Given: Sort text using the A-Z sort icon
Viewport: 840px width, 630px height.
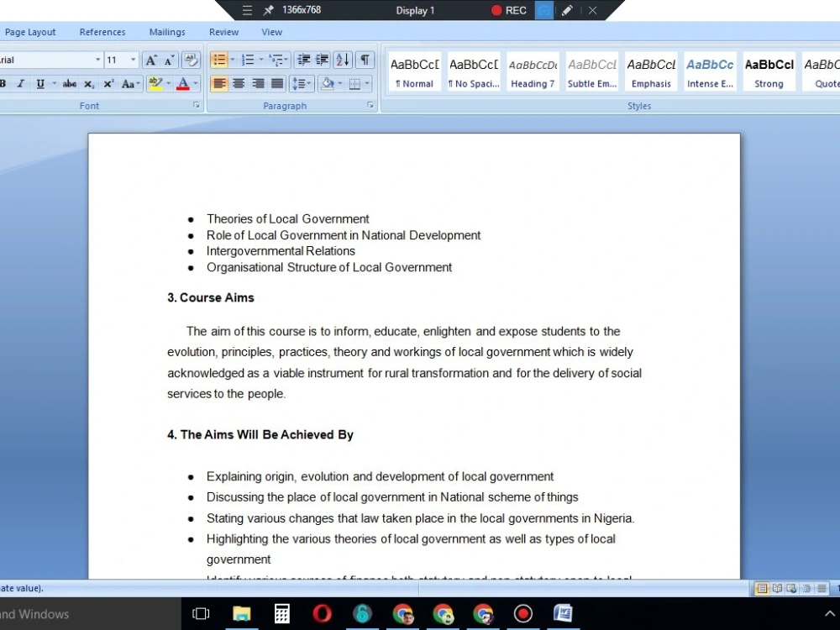Looking at the screenshot, I should tap(343, 60).
